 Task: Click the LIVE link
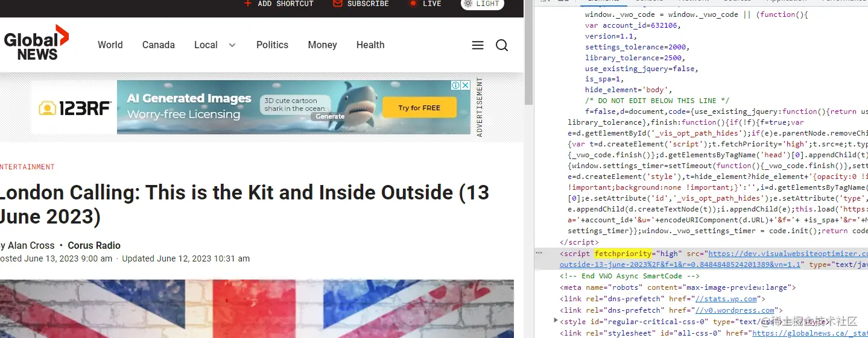point(432,4)
